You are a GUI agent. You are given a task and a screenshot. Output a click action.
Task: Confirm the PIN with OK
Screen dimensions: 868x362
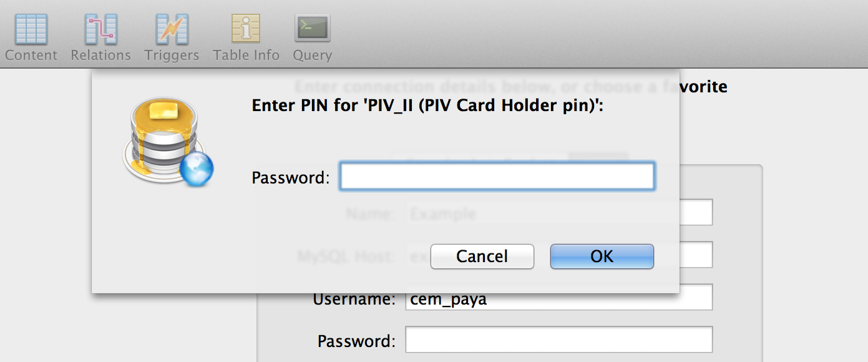[602, 257]
